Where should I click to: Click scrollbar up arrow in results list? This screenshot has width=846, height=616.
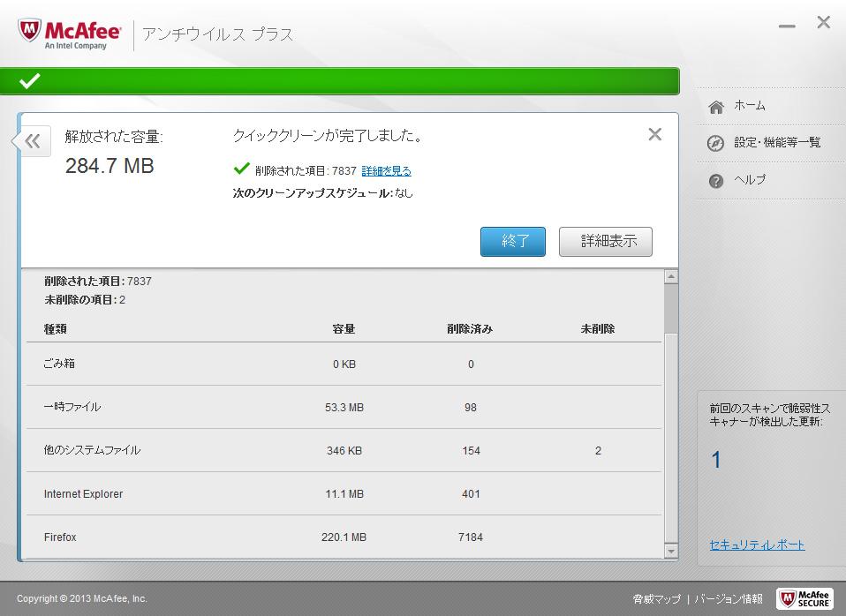pos(670,276)
